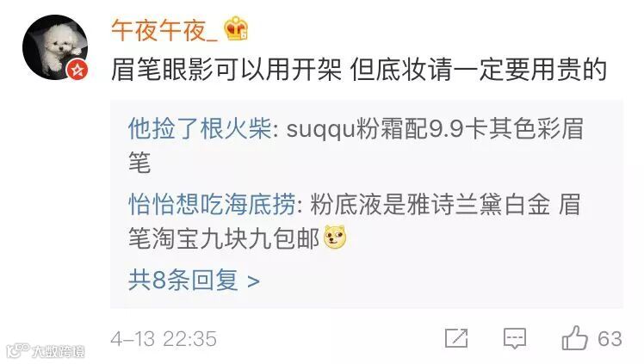Click the thumbs-up like icon
Screen dimensions: 644x364
click(575, 338)
